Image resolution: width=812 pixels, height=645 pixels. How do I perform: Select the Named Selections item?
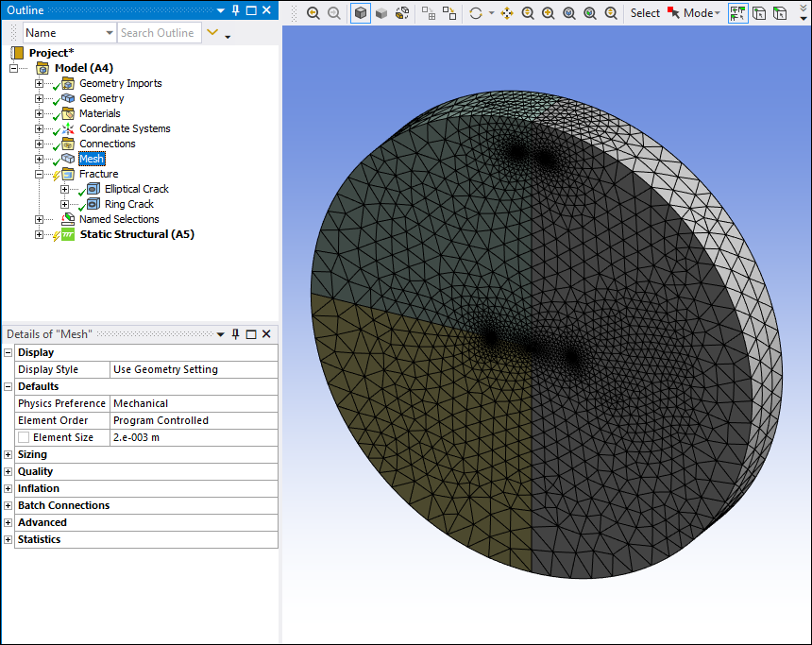click(119, 219)
